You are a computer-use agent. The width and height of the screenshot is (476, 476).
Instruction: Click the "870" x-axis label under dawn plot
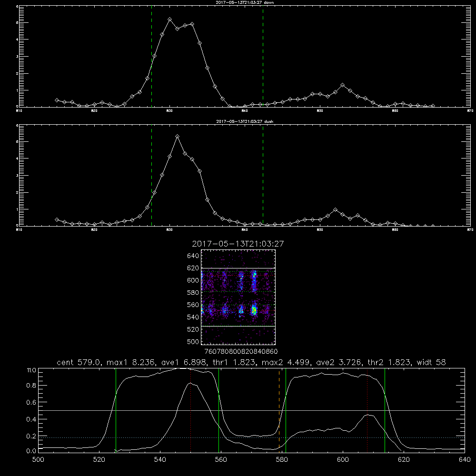tap(470, 111)
